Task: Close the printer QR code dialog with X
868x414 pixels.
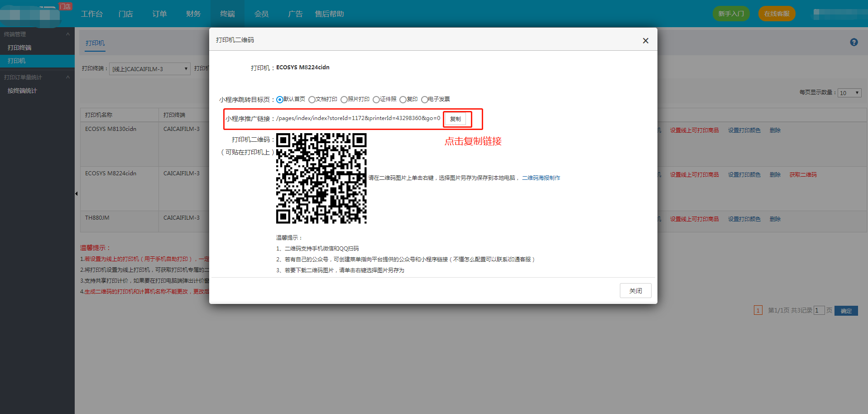Action: click(x=645, y=41)
